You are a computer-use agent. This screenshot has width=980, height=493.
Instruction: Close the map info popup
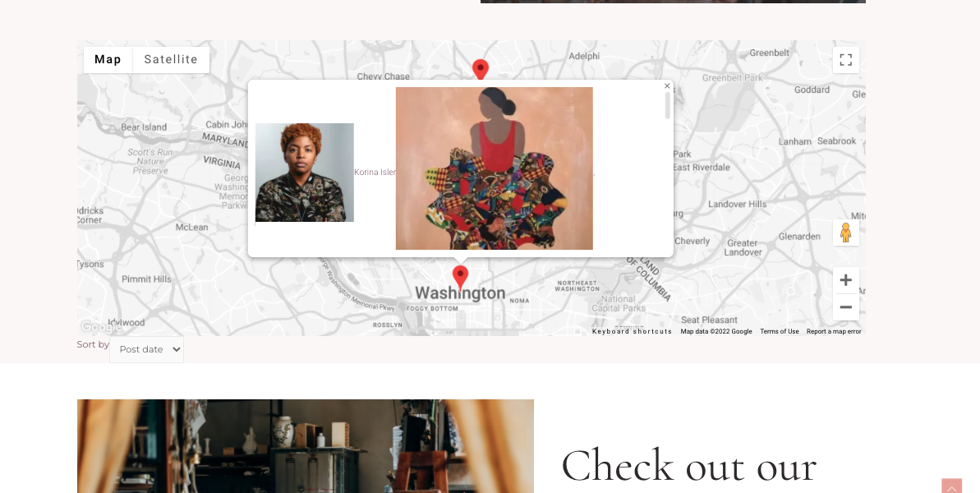point(667,86)
